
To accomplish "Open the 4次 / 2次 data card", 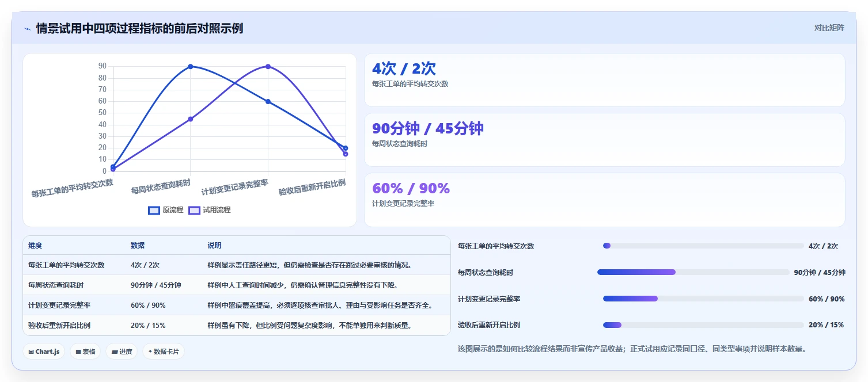I will pyautogui.click(x=605, y=80).
